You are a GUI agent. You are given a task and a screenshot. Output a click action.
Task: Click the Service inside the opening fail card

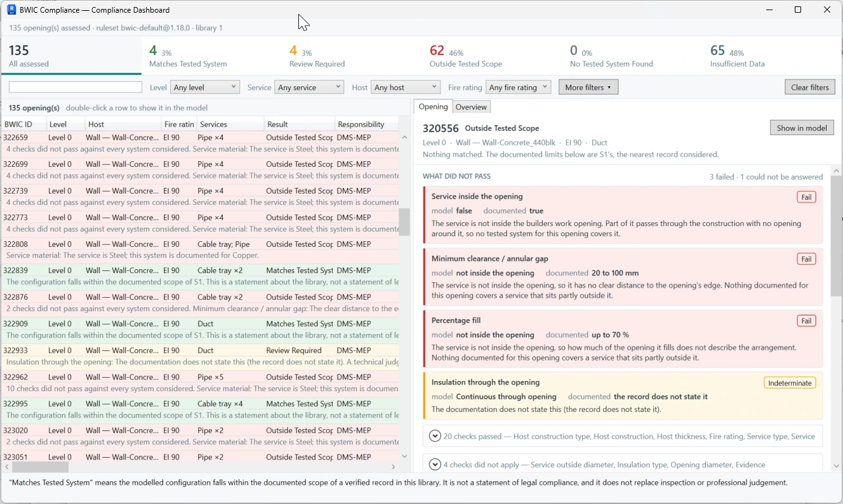623,215
